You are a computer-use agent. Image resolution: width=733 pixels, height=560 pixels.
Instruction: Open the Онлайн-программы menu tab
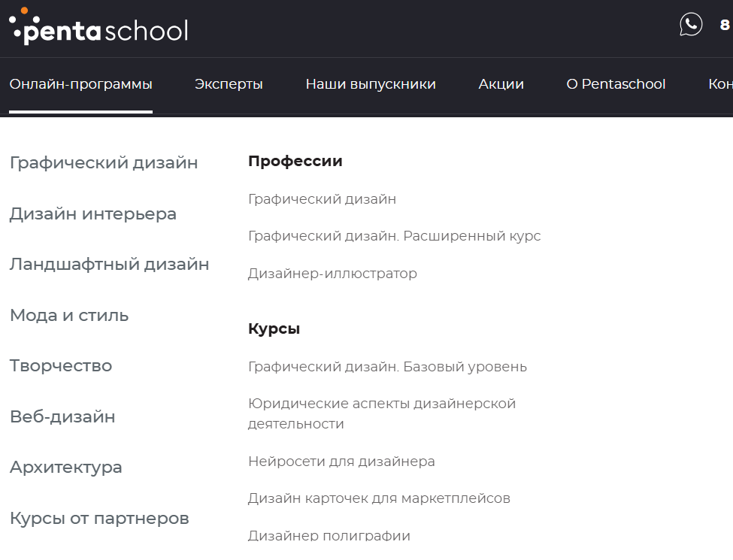(x=81, y=84)
